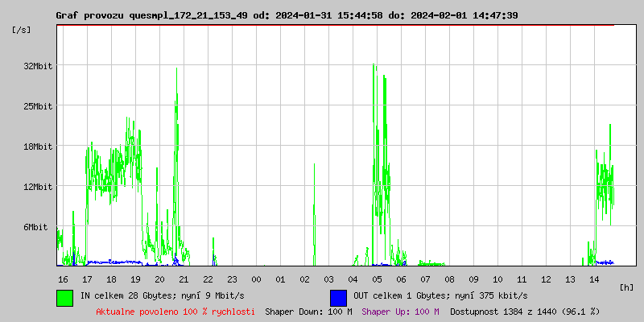Screen dimensions: 644x322
Task: Click the 'Shaper Down: 100 M' text
Action: click(308, 312)
